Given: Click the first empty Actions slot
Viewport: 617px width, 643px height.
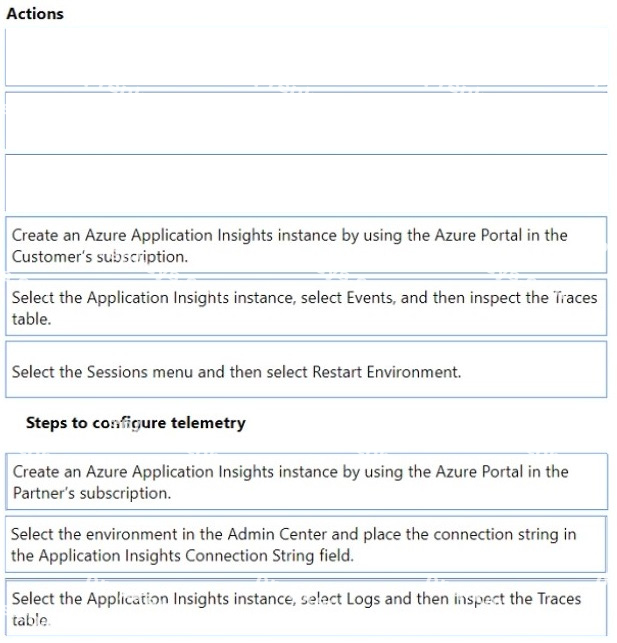Looking at the screenshot, I should (306, 57).
